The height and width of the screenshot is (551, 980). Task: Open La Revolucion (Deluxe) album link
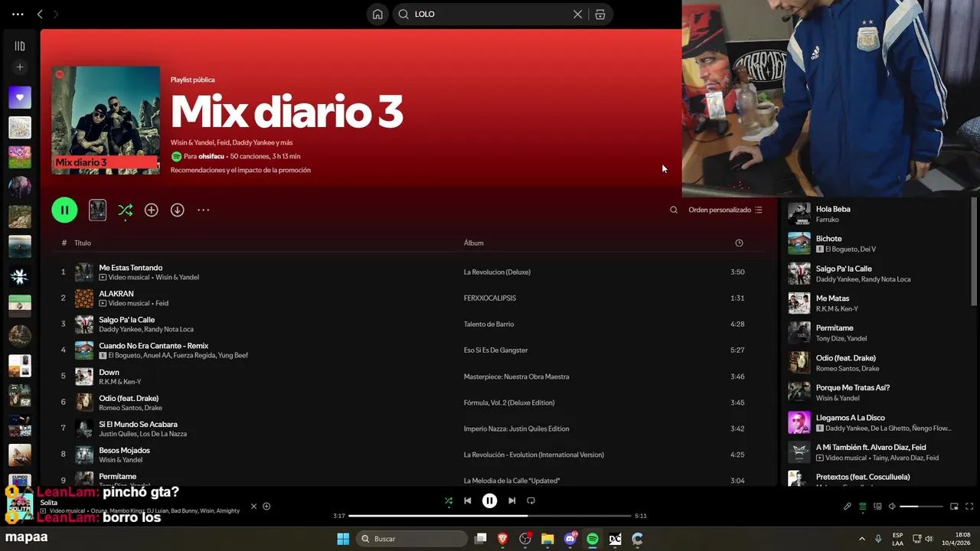[x=497, y=272]
